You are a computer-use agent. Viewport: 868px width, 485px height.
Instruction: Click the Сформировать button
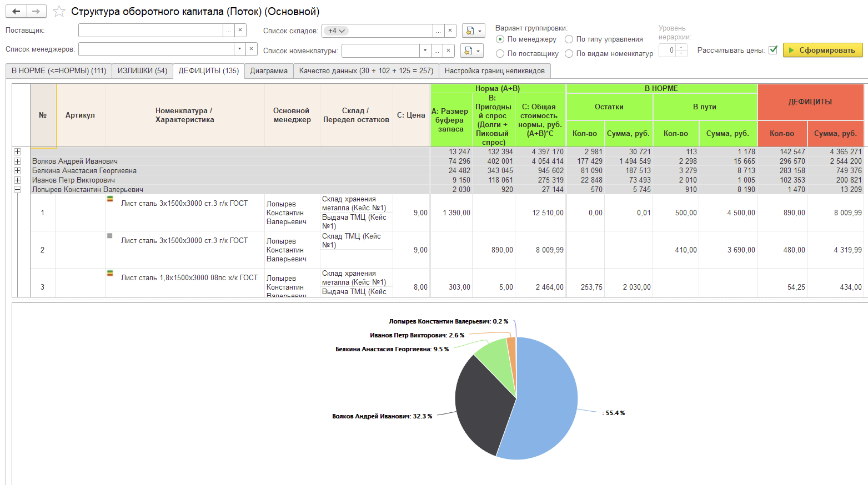(822, 50)
